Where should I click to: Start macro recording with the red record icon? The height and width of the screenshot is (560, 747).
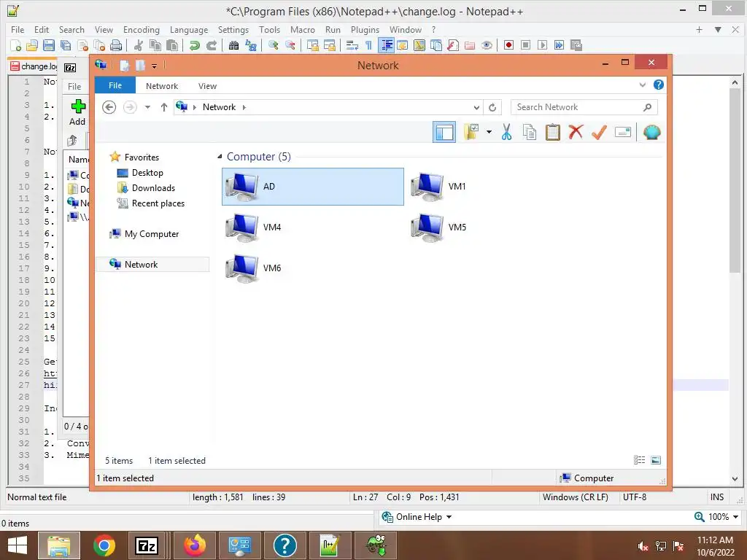tap(508, 45)
